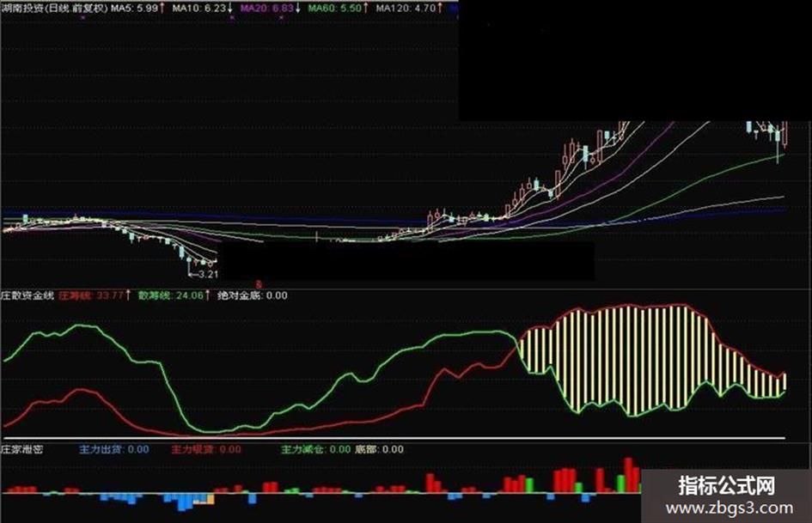Click the 3.21 low price marker
The image size is (812, 523).
[204, 274]
